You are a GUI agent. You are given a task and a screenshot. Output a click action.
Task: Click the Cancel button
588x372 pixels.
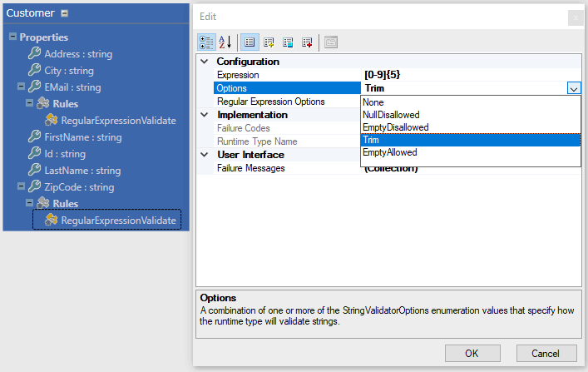(546, 353)
